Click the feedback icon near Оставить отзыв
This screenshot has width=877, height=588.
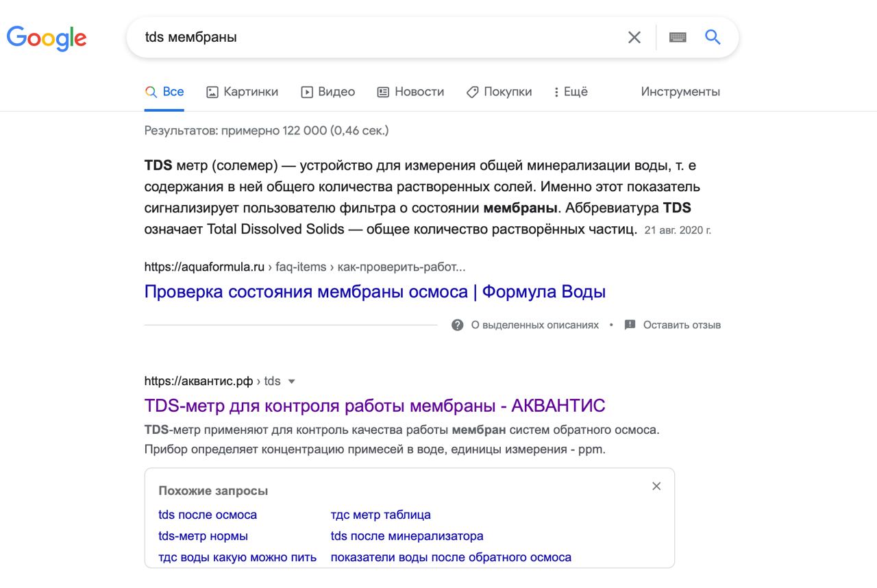pos(630,325)
